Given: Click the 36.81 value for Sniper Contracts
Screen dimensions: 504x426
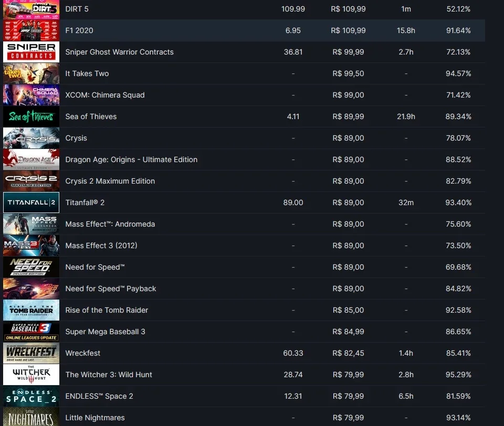Looking at the screenshot, I should (293, 52).
